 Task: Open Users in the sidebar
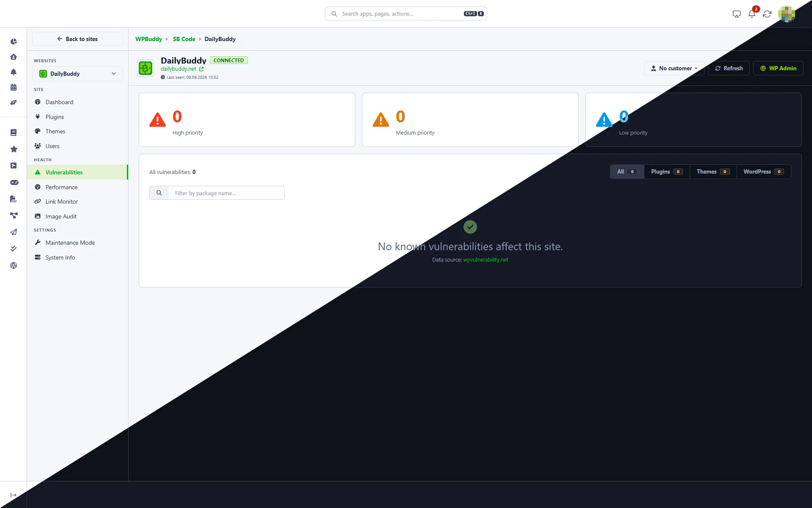[77, 146]
